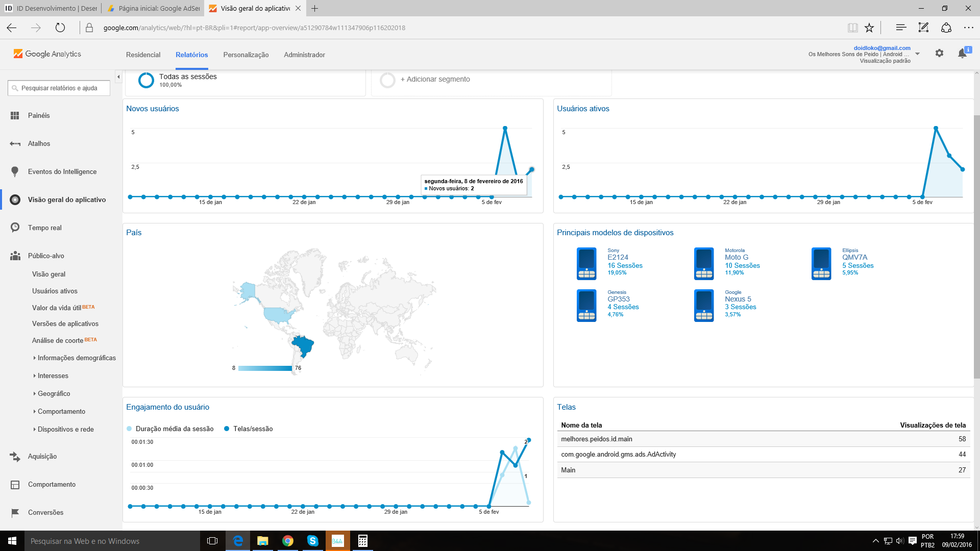The image size is (980, 551).
Task: Open settings gear icon in header
Action: point(939,54)
